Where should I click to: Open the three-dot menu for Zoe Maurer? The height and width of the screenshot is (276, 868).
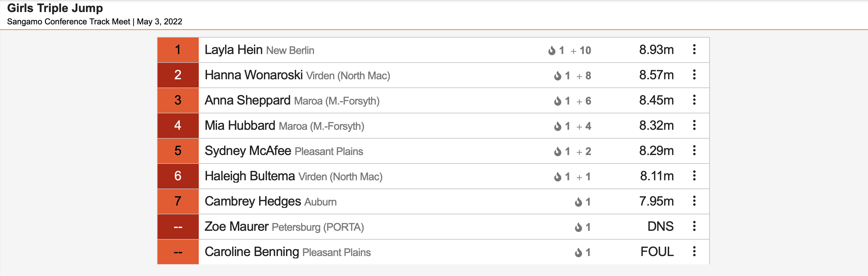694,226
